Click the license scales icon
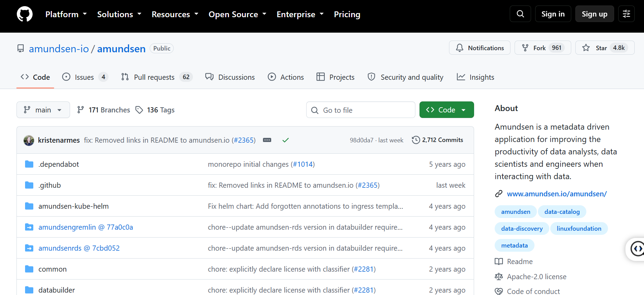644x295 pixels. coord(499,277)
